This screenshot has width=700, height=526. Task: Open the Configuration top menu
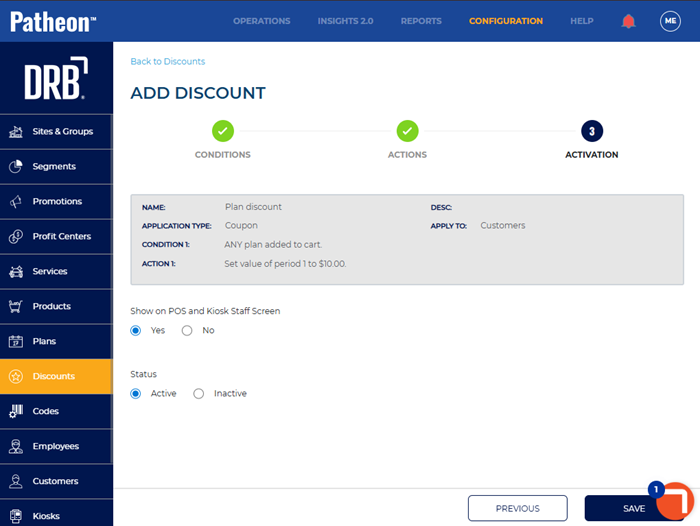pyautogui.click(x=505, y=21)
